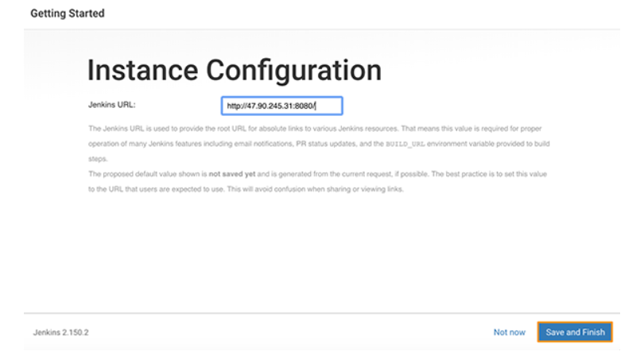Select the Jenkins URL: field label
644x363 pixels.
[112, 104]
